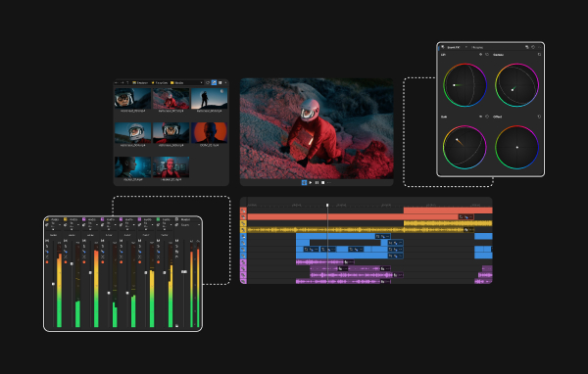The width and height of the screenshot is (588, 374).
Task: Select the silhouette-against-sky clip thumbnail
Action: pos(210,99)
